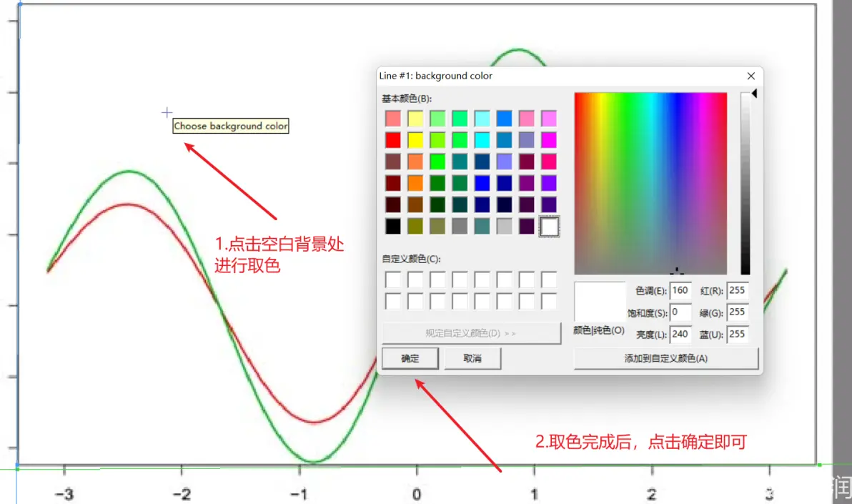Screen dimensions: 852x504
Task: Choose the selected white basic color swatch
Action: point(549,226)
